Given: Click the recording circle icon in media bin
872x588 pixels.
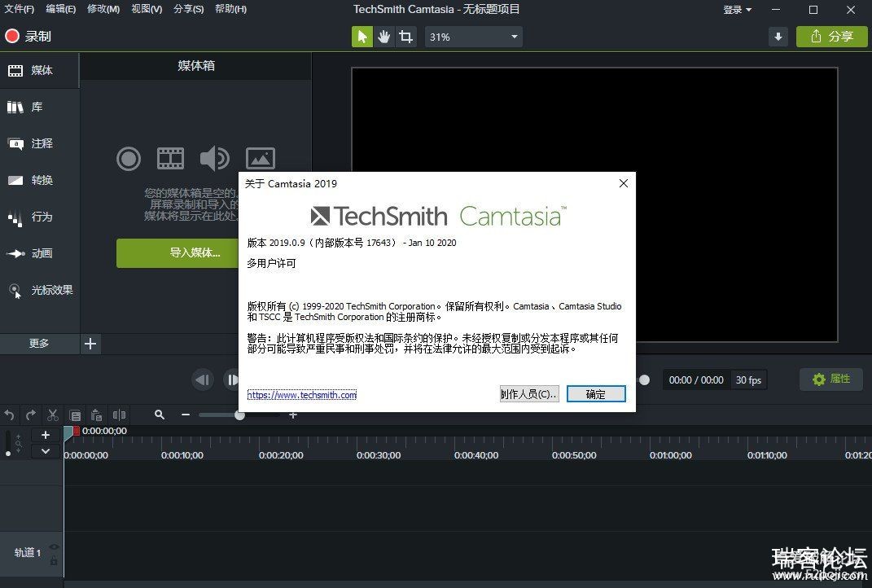Looking at the screenshot, I should [x=129, y=159].
